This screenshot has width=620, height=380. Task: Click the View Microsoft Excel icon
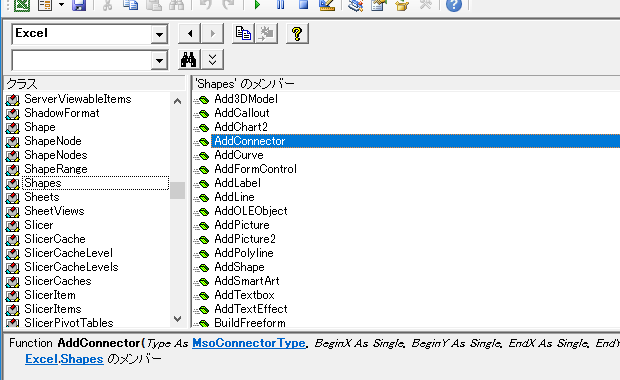tap(22, 5)
